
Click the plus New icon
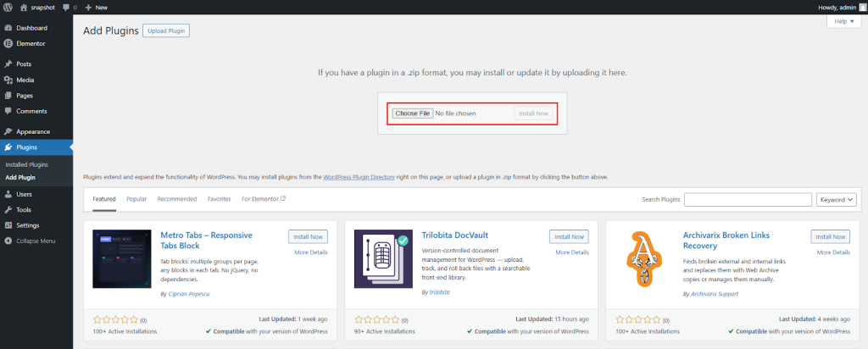tap(88, 8)
